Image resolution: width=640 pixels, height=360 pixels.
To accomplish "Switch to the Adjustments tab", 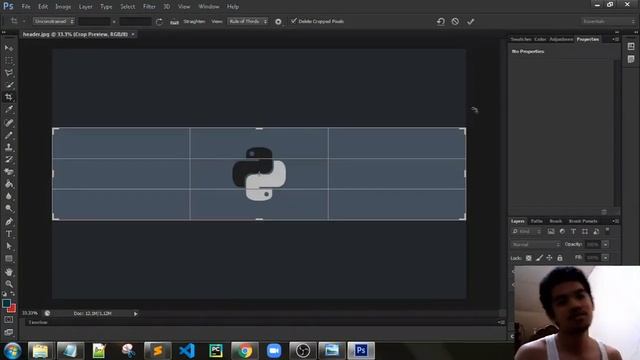I will point(561,39).
